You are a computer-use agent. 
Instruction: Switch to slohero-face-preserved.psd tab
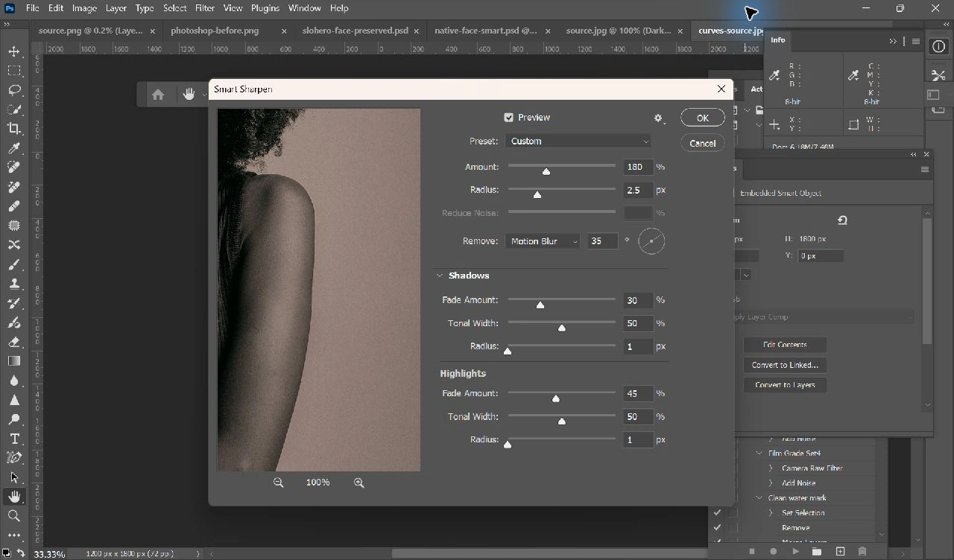(356, 31)
